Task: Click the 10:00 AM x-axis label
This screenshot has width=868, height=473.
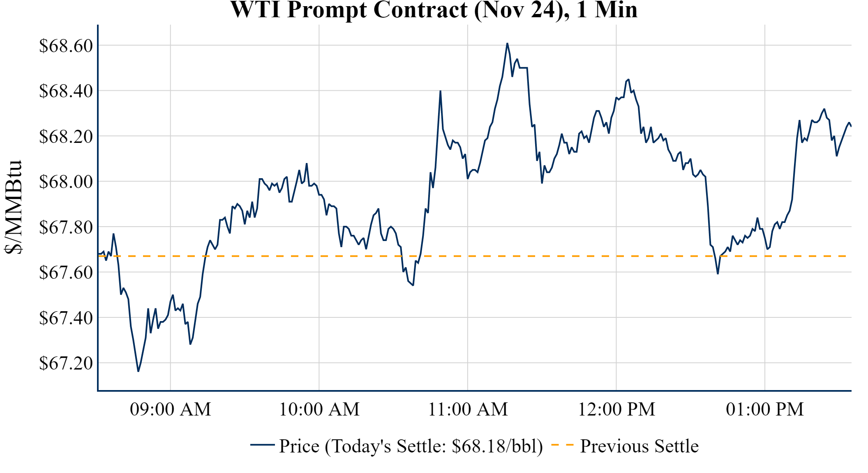Action: point(319,409)
